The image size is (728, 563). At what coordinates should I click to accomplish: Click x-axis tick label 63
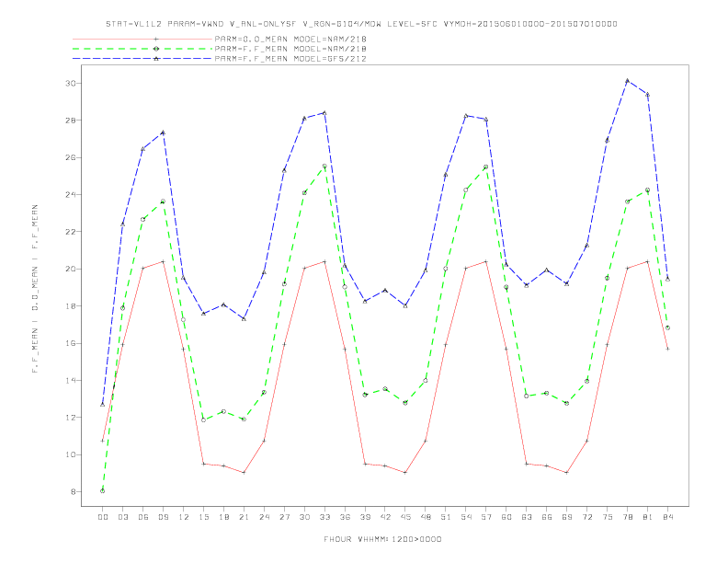pyautogui.click(x=527, y=517)
